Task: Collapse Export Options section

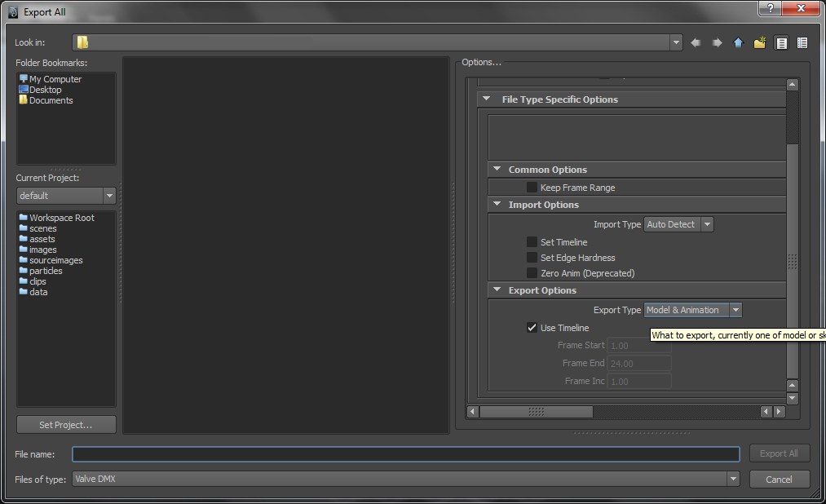Action: tap(497, 290)
